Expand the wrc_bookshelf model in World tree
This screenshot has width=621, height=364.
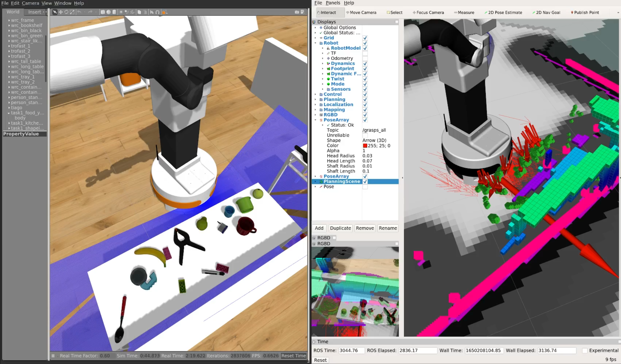(9, 25)
